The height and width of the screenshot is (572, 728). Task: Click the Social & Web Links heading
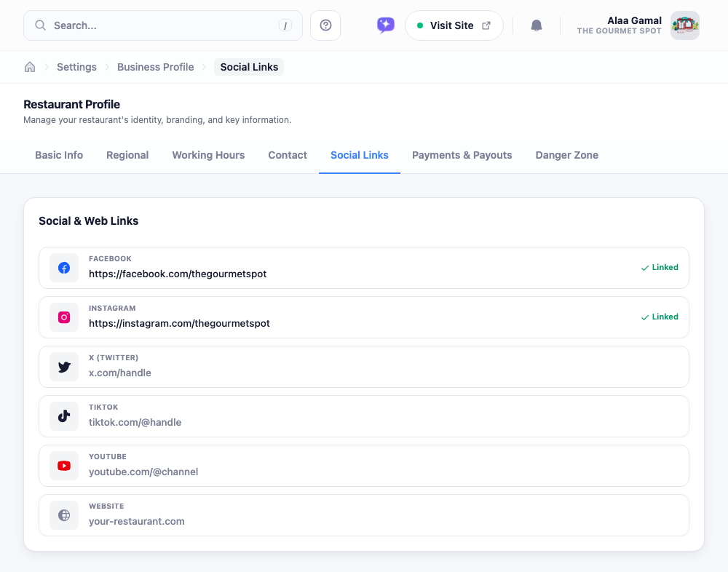88,221
